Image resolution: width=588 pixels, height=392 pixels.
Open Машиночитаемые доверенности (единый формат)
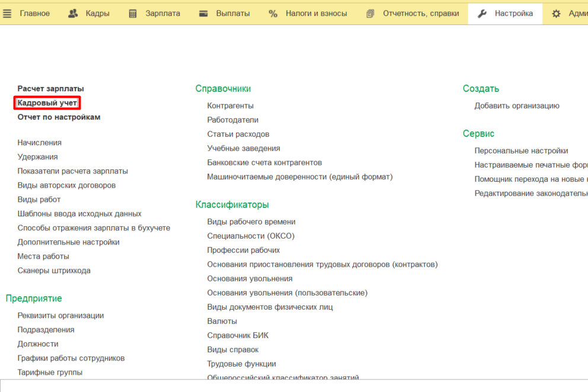click(x=300, y=177)
